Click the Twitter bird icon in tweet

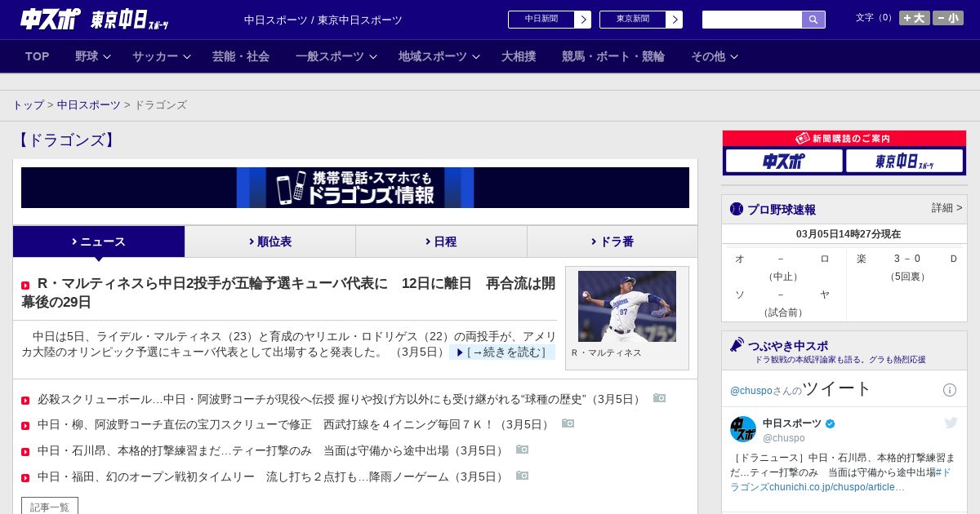coord(951,423)
